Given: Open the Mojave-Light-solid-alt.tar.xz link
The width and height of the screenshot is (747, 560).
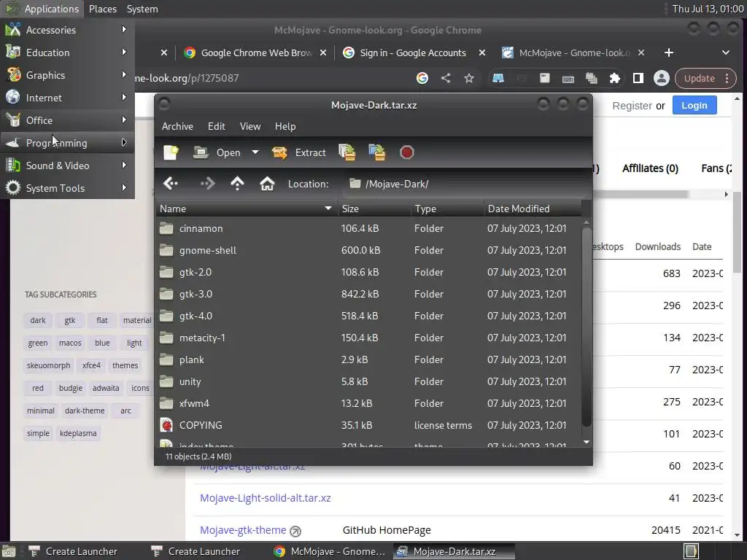Looking at the screenshot, I should pyautogui.click(x=266, y=498).
